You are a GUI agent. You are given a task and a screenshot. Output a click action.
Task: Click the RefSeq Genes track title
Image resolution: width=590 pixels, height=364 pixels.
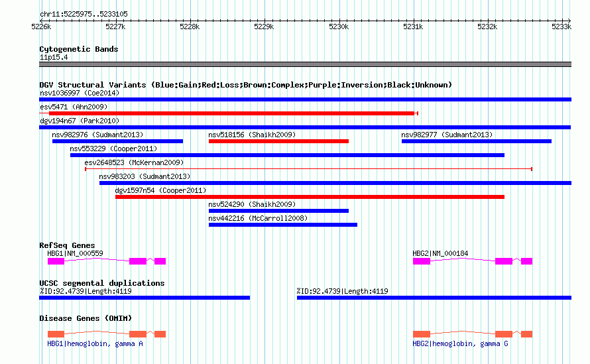pyautogui.click(x=67, y=245)
